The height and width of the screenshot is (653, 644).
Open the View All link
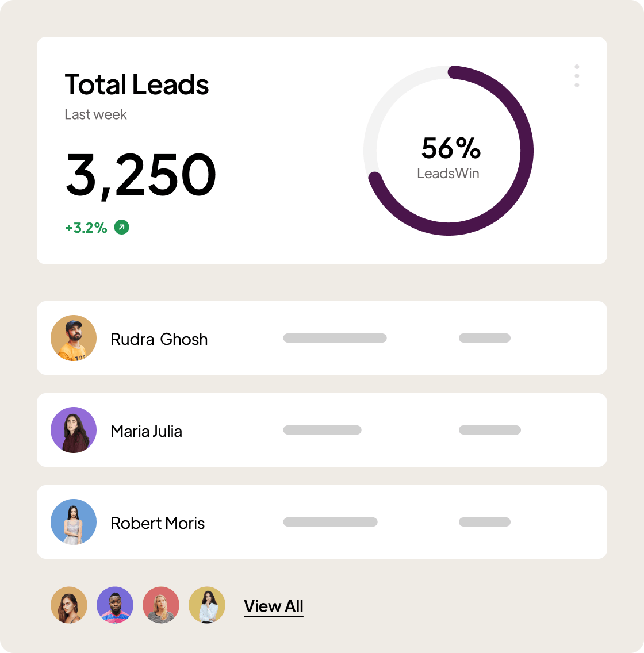[x=273, y=606]
